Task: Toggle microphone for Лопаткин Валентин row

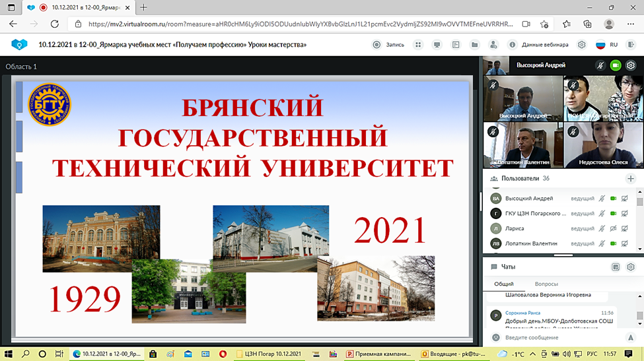Action: point(602,244)
